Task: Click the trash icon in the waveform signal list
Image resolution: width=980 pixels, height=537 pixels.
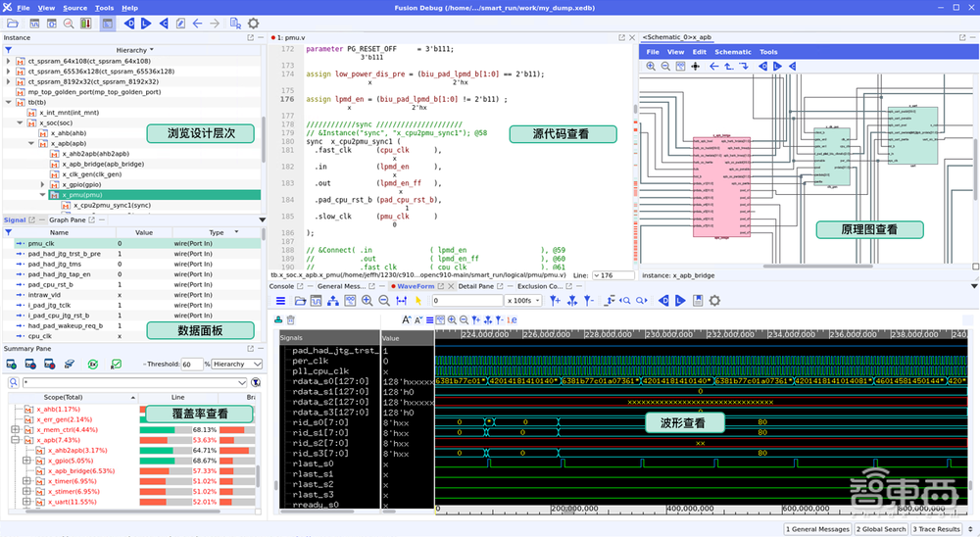Action: coord(291,319)
